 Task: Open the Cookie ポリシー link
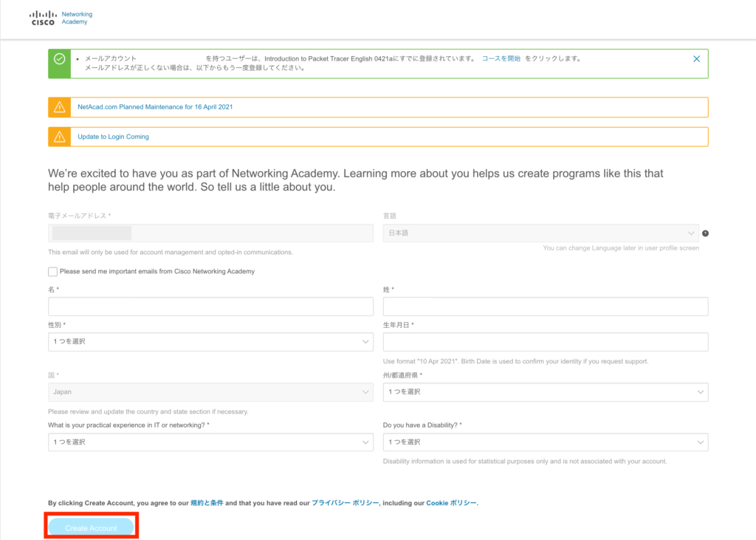click(451, 503)
